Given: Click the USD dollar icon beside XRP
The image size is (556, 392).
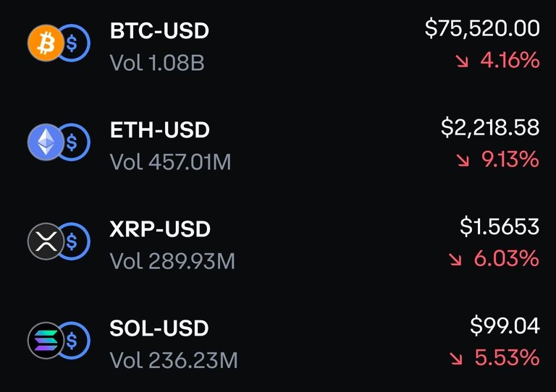Looking at the screenshot, I should point(74,242).
